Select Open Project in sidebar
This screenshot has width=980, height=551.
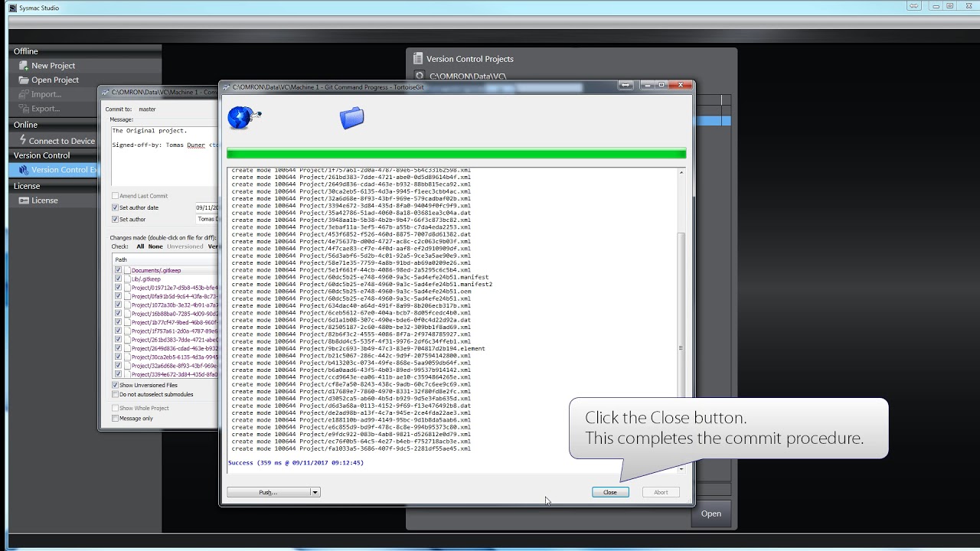pyautogui.click(x=55, y=80)
